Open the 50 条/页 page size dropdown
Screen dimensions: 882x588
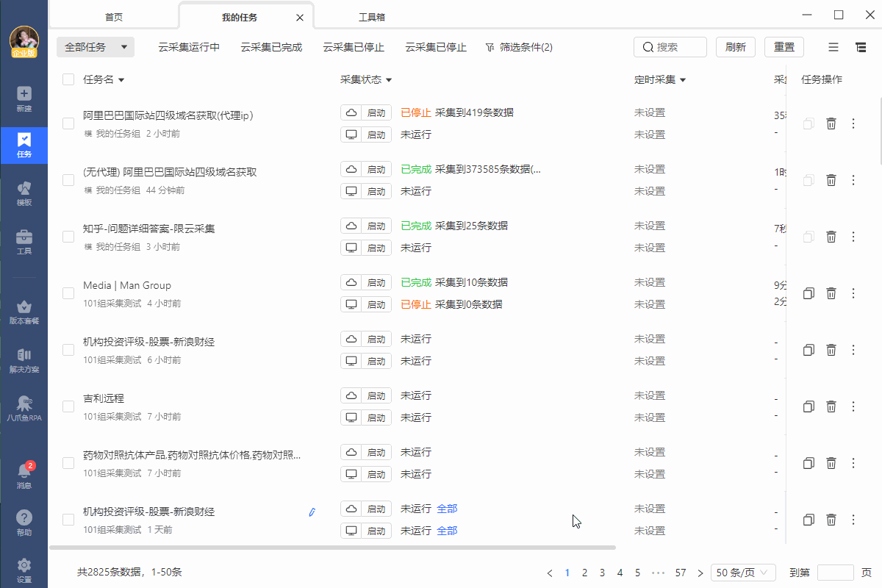(744, 573)
